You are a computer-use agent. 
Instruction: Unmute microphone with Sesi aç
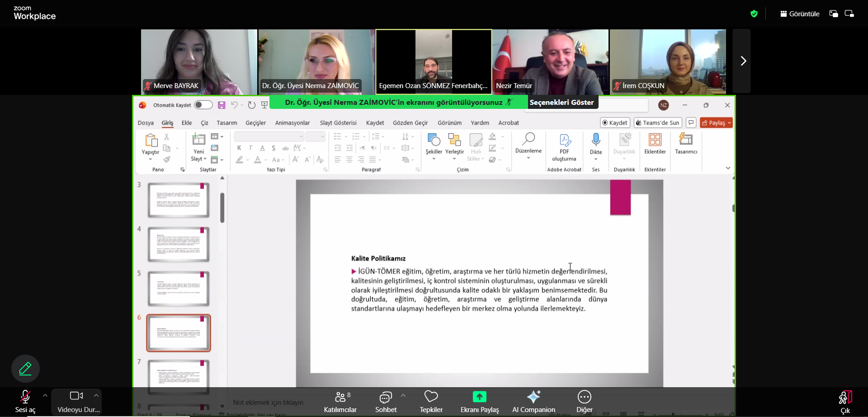[x=25, y=401]
